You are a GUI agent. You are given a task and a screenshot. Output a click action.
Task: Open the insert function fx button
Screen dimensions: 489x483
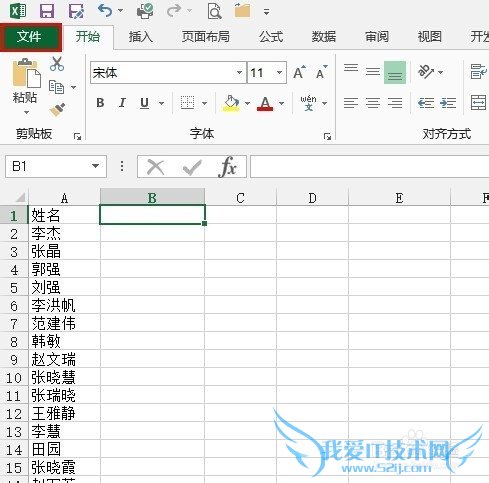(227, 166)
